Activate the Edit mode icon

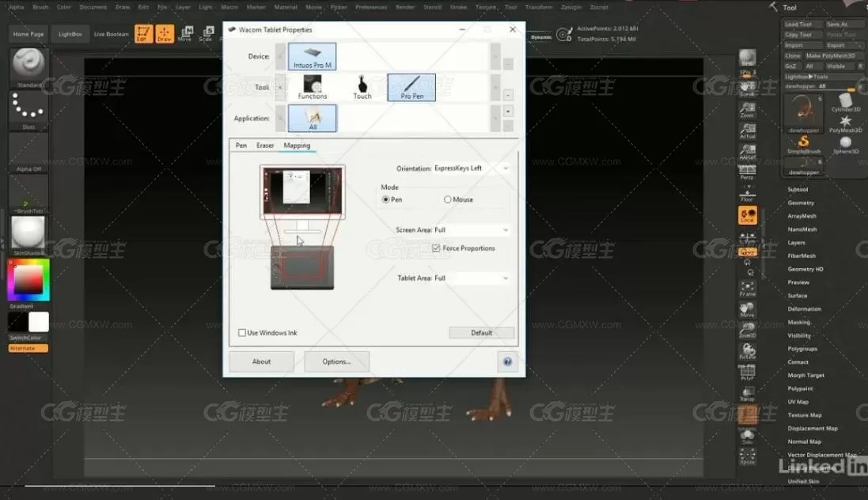pos(143,34)
